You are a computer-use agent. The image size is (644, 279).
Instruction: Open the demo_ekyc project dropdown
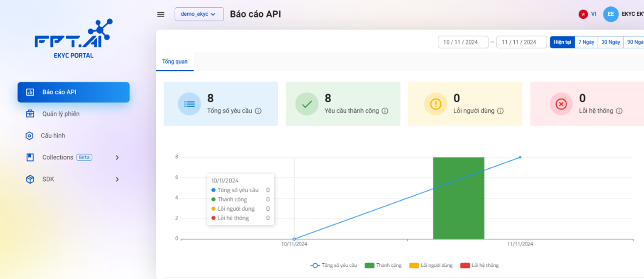coord(199,14)
